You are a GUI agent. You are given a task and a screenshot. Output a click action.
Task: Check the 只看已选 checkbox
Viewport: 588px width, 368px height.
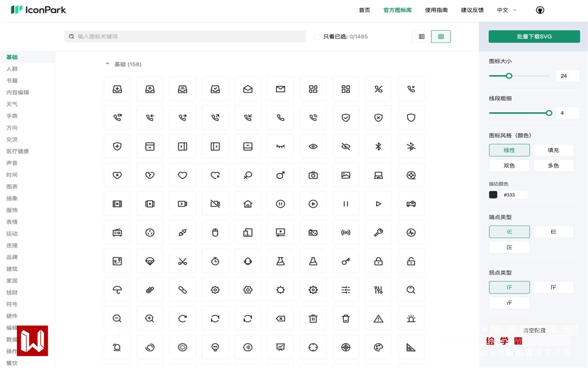(x=317, y=37)
